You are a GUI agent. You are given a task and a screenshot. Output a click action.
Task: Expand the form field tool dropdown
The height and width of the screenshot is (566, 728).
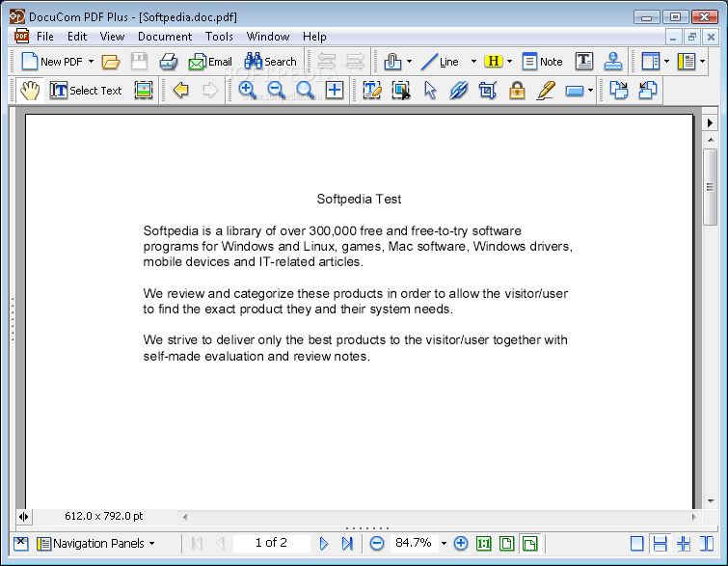coord(590,90)
